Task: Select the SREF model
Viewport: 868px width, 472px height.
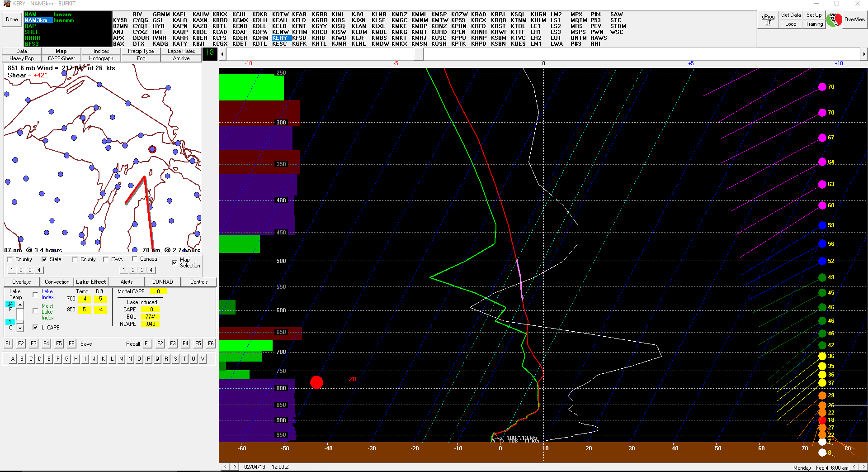Action: pos(32,32)
